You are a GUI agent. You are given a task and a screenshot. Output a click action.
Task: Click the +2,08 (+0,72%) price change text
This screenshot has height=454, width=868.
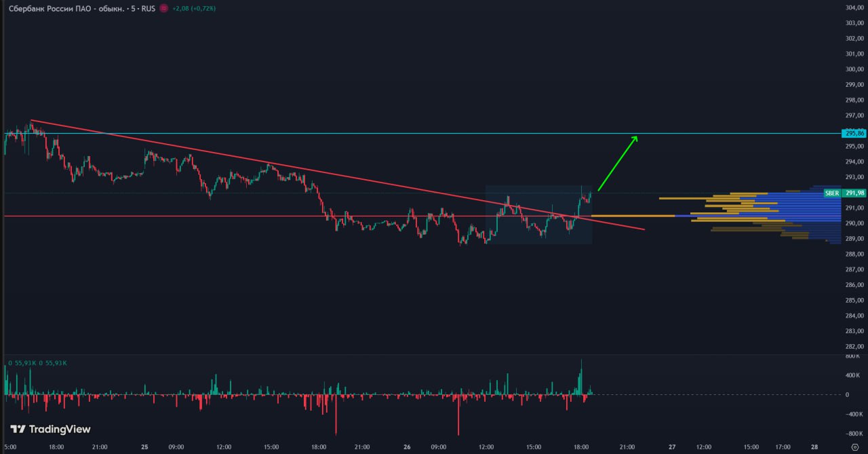point(193,8)
